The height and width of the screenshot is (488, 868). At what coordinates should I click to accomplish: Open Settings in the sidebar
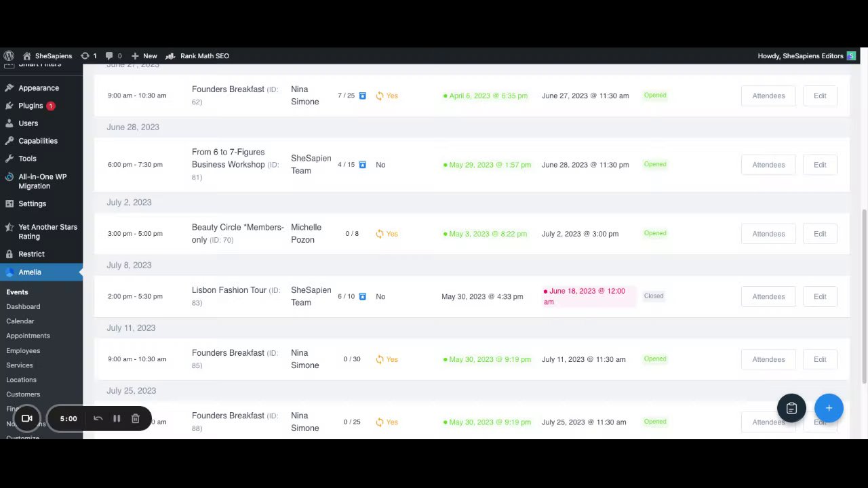[32, 204]
